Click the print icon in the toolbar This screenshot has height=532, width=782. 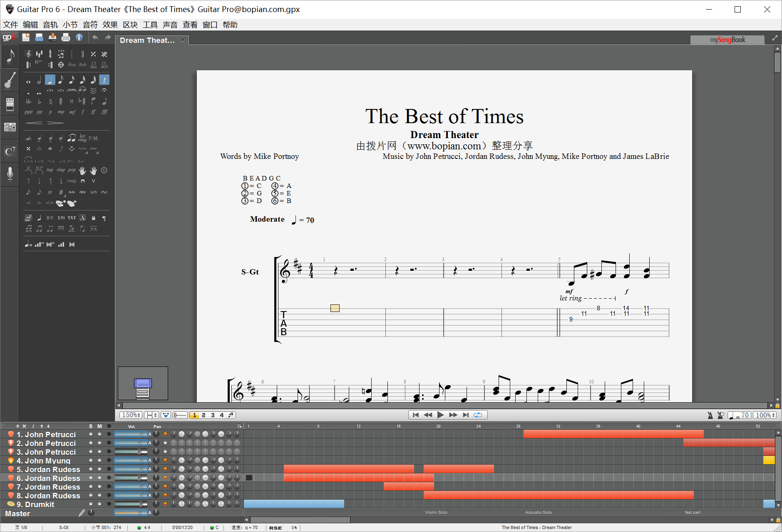point(66,37)
